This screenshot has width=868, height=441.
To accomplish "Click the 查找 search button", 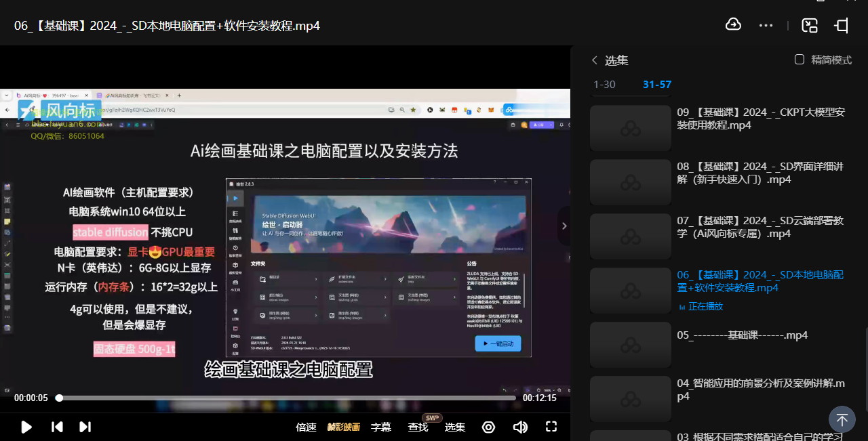I will [418, 427].
